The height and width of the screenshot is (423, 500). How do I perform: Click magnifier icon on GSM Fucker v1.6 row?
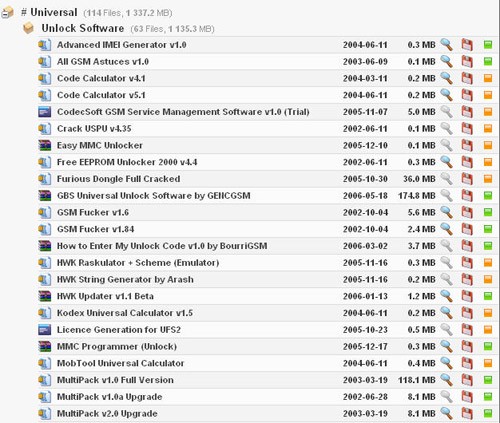(x=446, y=212)
